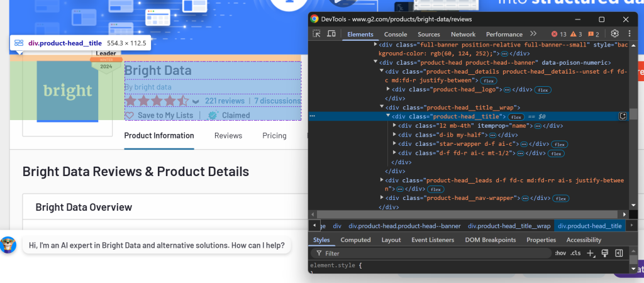Image resolution: width=644 pixels, height=283 pixels.
Task: Toggle the device toolbar icon
Action: point(330,34)
